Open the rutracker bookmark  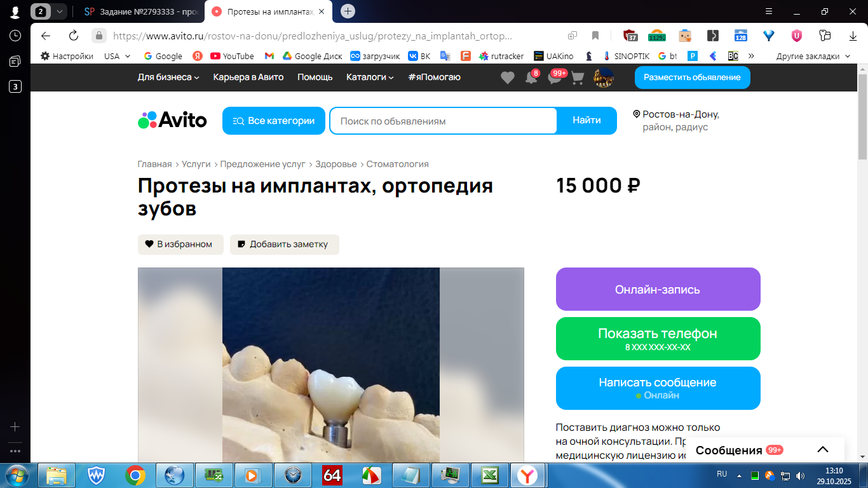point(501,56)
